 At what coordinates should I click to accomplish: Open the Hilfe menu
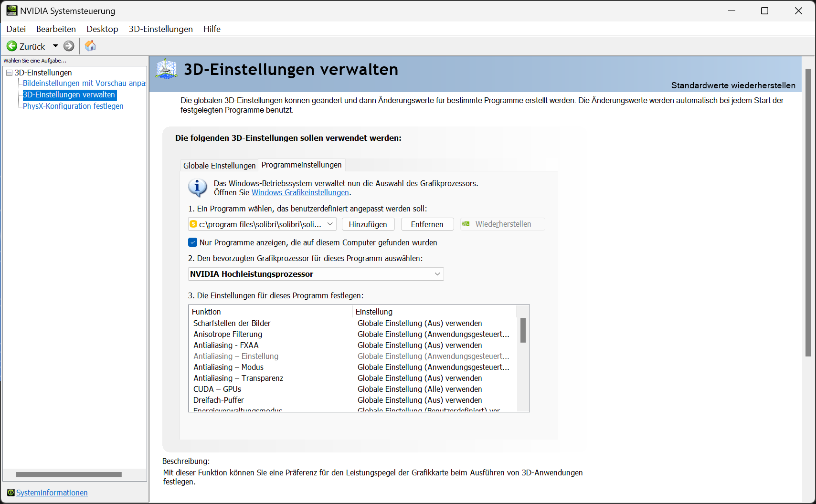pyautogui.click(x=212, y=29)
